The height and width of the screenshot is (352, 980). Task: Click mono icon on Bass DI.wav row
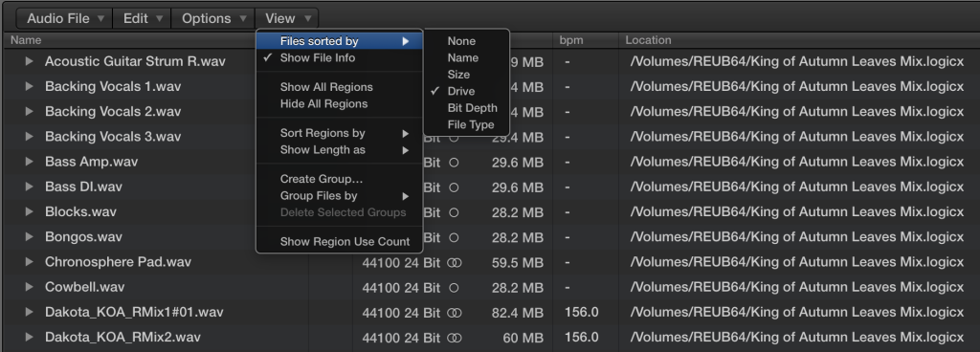tap(455, 187)
